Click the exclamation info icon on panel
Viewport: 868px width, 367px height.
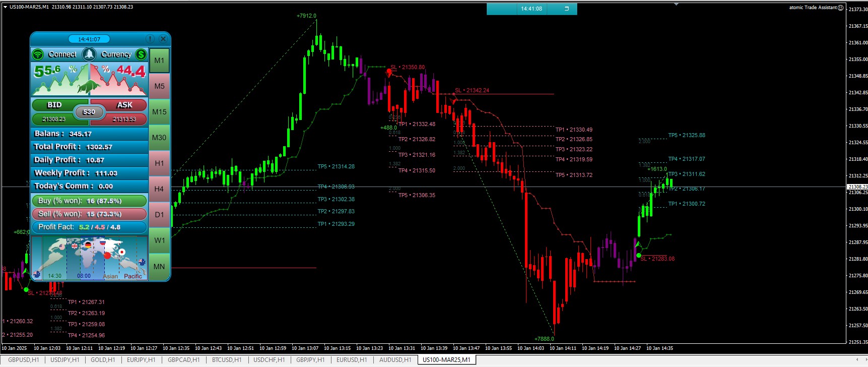(x=150, y=39)
